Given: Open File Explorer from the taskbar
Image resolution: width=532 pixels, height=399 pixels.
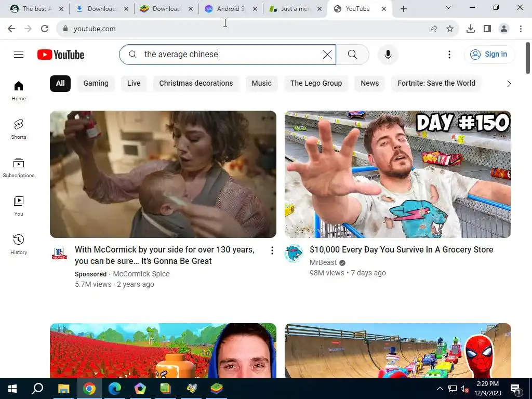Looking at the screenshot, I should 63,389.
